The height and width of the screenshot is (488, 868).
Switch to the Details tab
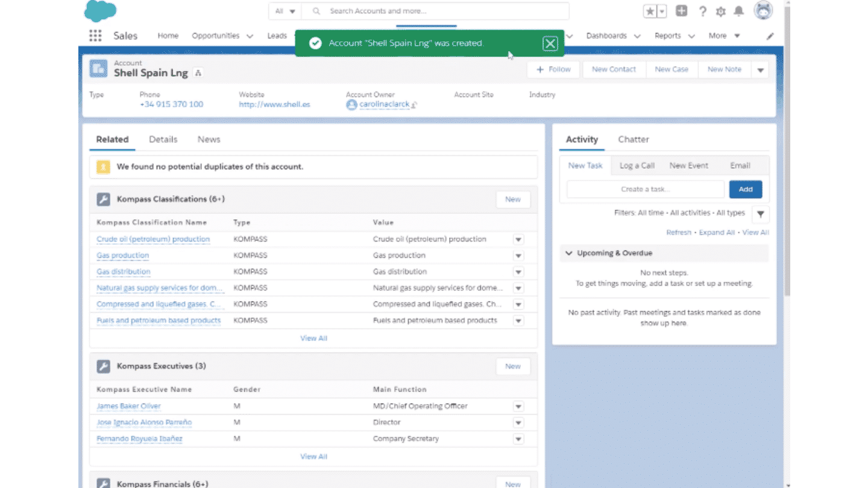pos(163,139)
